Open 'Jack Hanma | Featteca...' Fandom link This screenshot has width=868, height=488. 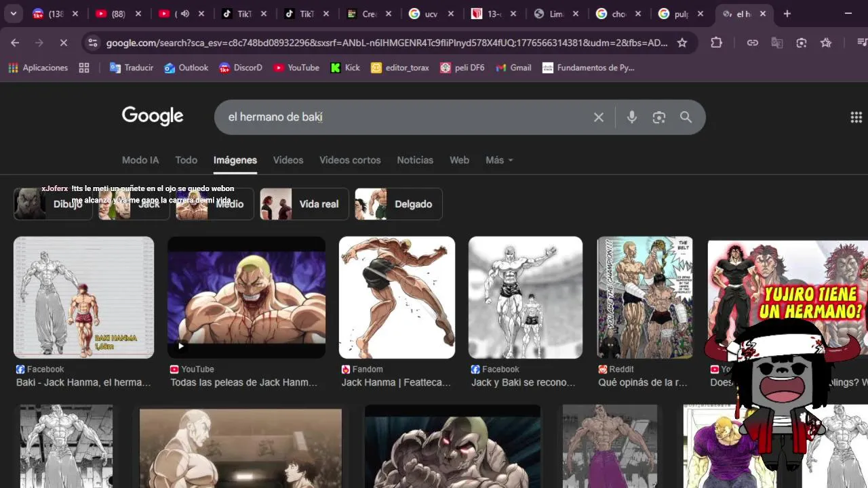396,382
